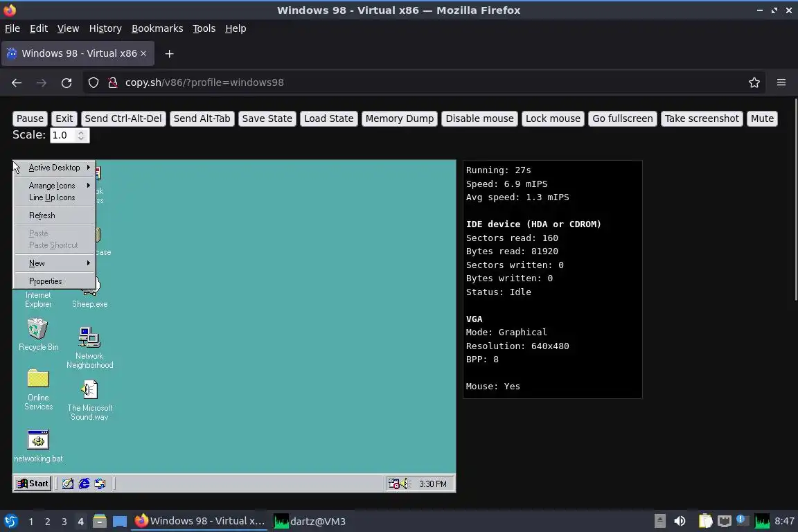
Task: Toggle the Lock mouse button
Action: click(x=553, y=118)
